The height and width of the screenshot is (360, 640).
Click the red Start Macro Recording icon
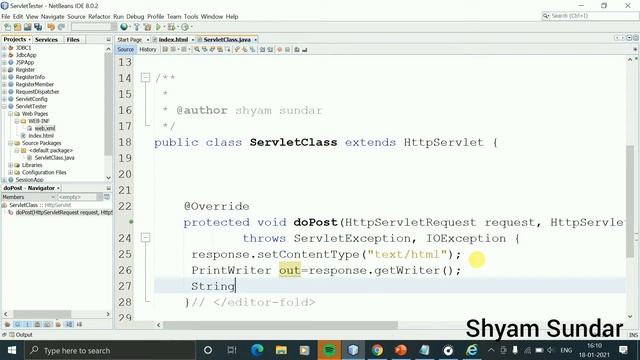tap(280, 49)
